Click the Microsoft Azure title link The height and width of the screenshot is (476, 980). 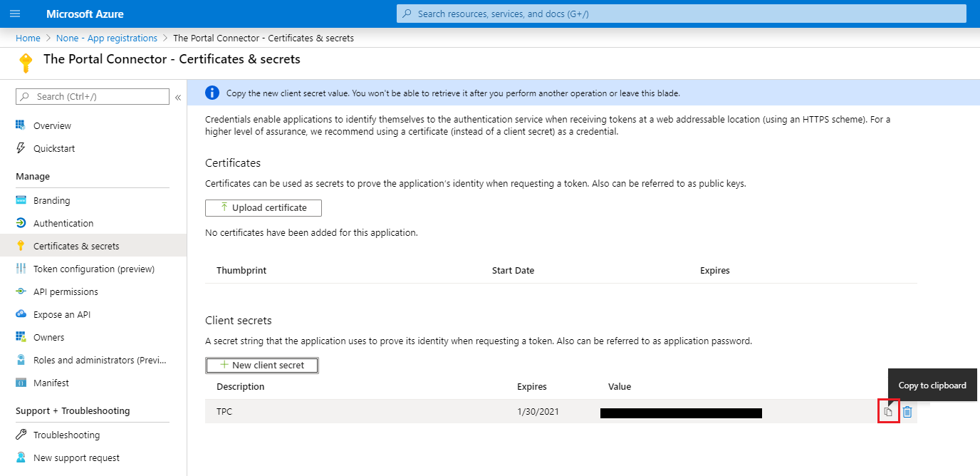(x=85, y=14)
